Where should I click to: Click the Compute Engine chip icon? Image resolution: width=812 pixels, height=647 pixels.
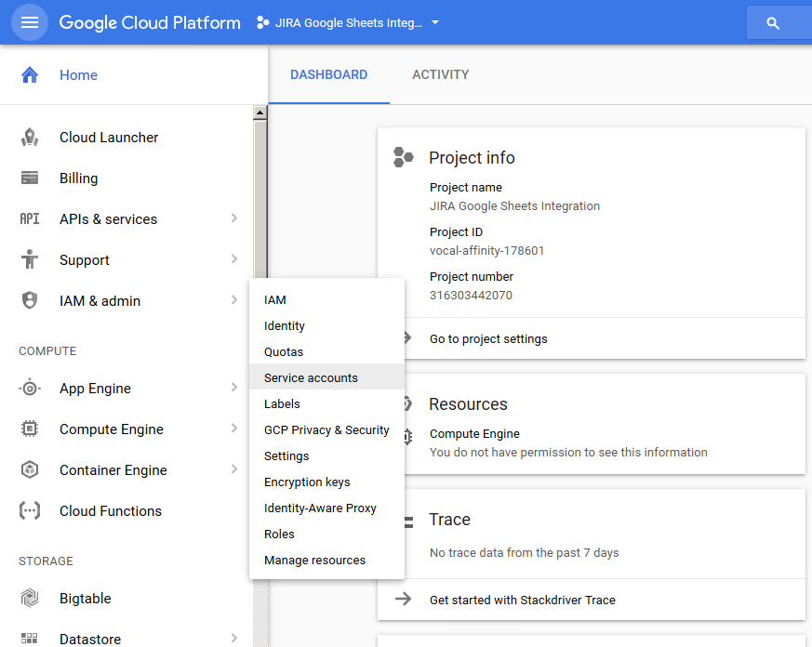(x=30, y=429)
